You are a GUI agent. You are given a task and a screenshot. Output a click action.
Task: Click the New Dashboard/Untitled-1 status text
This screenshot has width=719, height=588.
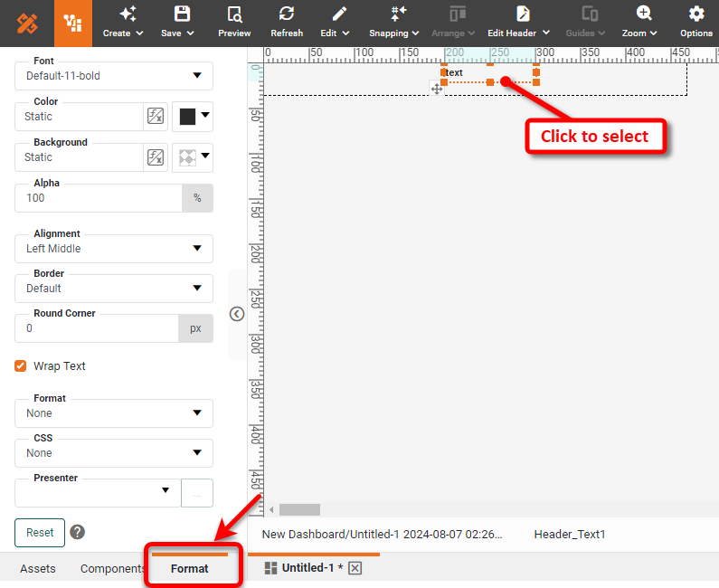(x=382, y=535)
